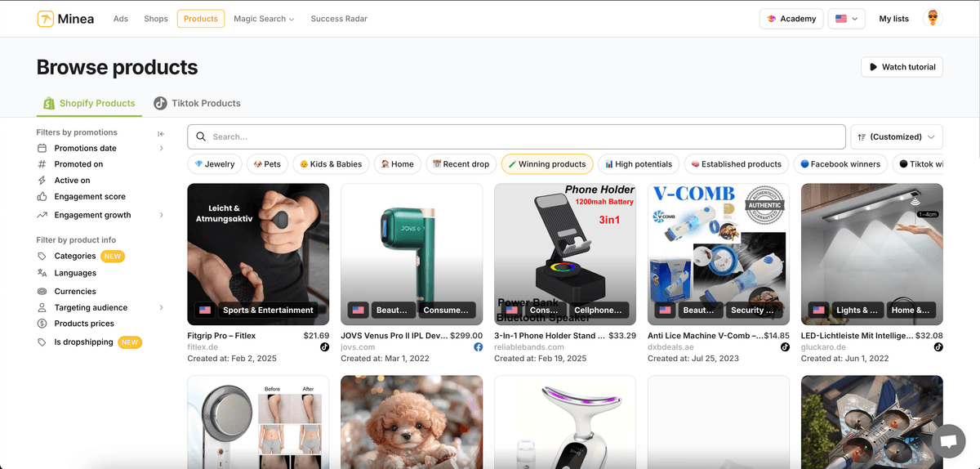Viewport: 980px width, 469px height.
Task: Expand the Targeting audience filter
Action: tap(100, 307)
